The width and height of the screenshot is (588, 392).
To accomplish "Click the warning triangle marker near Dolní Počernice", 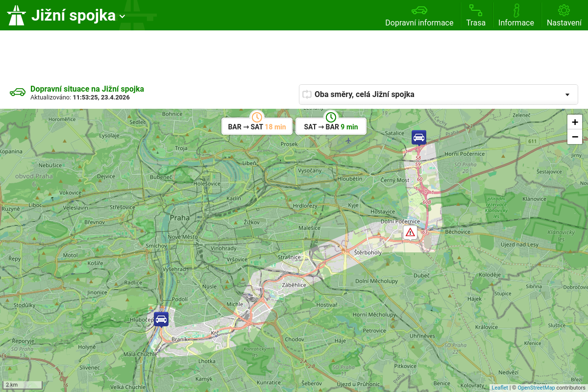I will [410, 232].
